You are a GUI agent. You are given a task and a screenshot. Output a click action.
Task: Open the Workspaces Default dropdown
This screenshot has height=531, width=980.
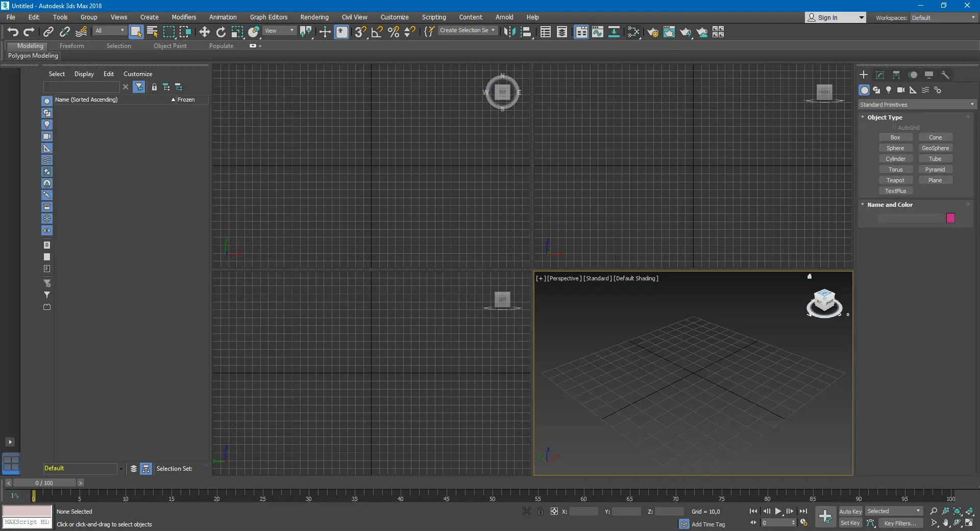[x=943, y=18]
